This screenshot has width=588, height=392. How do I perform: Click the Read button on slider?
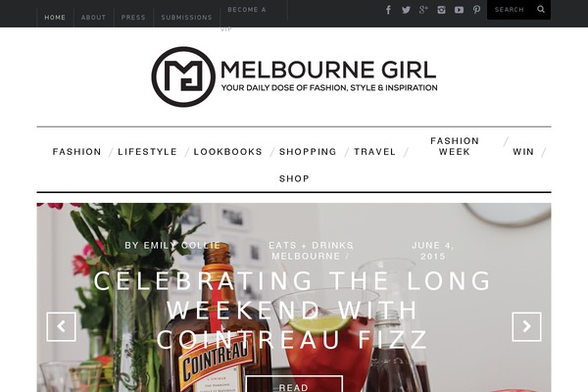pyautogui.click(x=294, y=384)
